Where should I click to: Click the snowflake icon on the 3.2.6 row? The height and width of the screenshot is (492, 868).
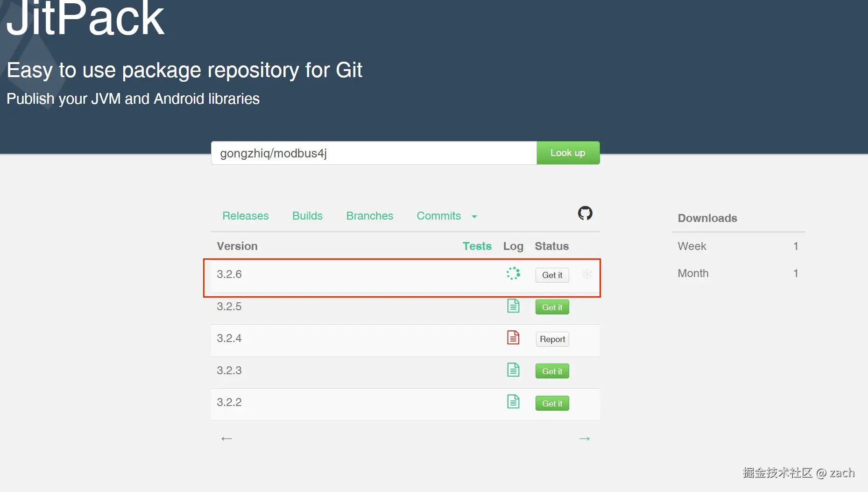coord(587,274)
